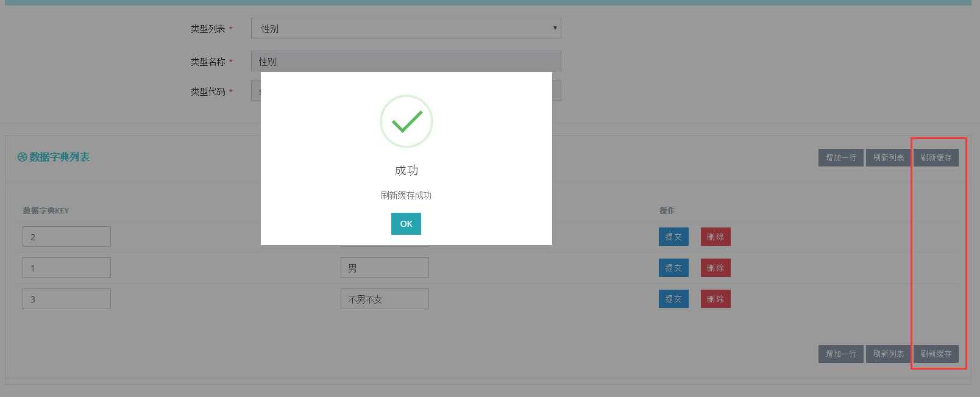Click the top 刷新缓存 button

click(936, 157)
